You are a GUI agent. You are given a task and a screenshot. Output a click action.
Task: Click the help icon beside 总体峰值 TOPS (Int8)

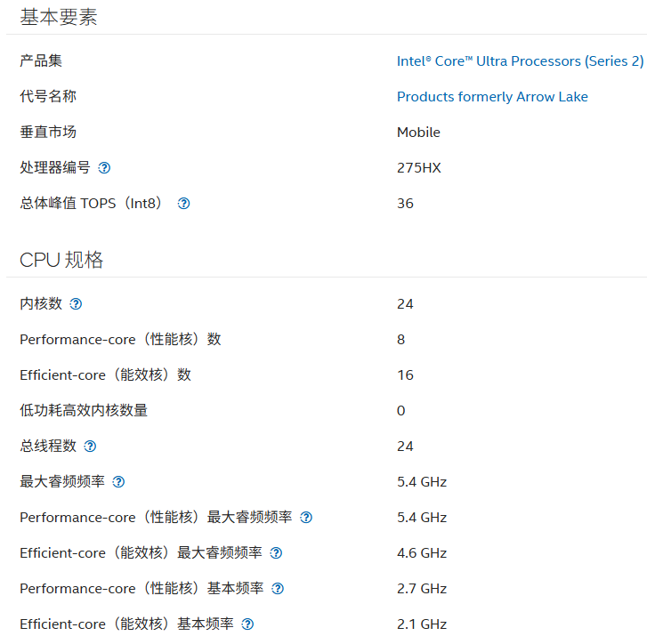(183, 204)
